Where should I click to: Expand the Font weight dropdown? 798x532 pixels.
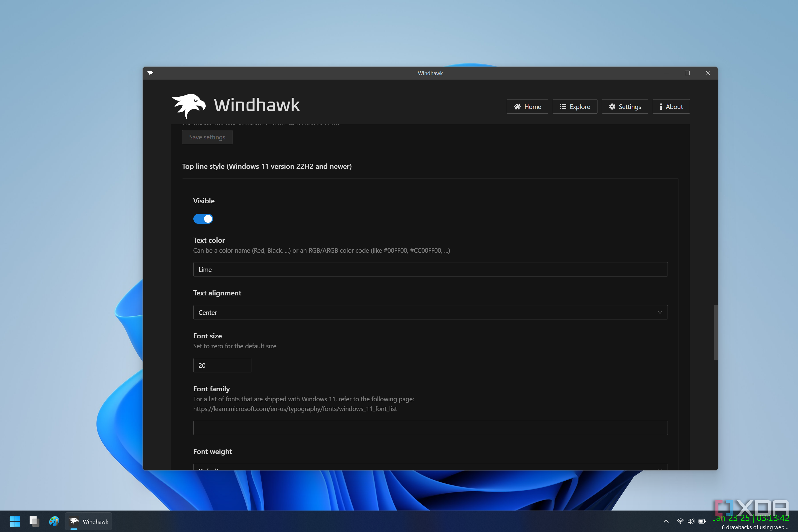[x=430, y=467]
